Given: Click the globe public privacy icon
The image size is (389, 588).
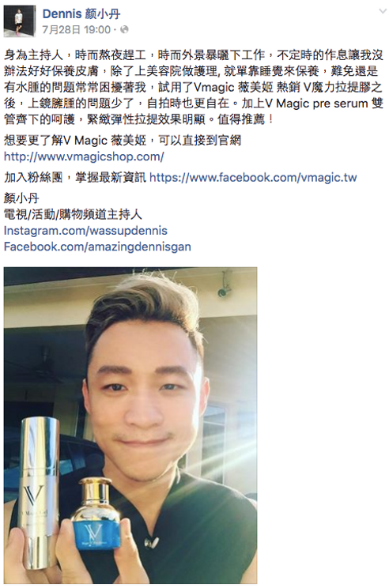Looking at the screenshot, I should click(124, 29).
